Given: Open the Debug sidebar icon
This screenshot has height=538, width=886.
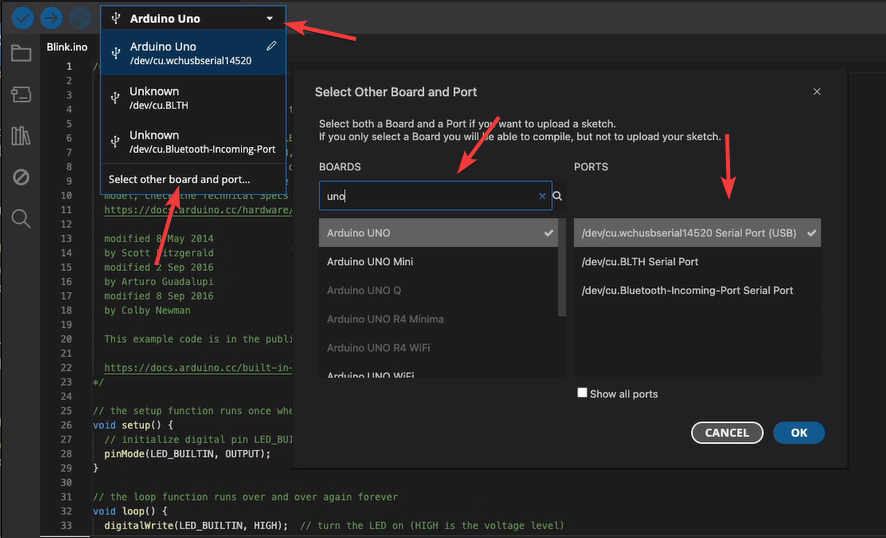Looking at the screenshot, I should pyautogui.click(x=21, y=177).
